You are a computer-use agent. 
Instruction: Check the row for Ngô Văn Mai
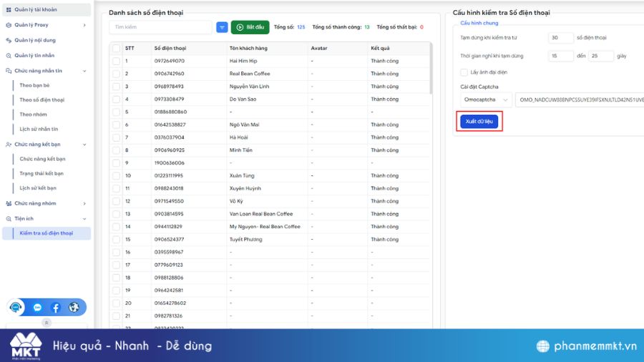pyautogui.click(x=116, y=124)
